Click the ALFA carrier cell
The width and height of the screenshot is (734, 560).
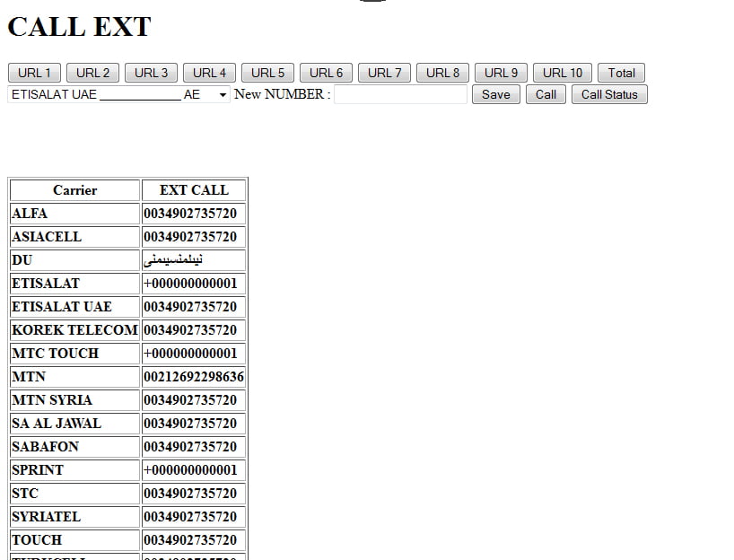tap(74, 214)
